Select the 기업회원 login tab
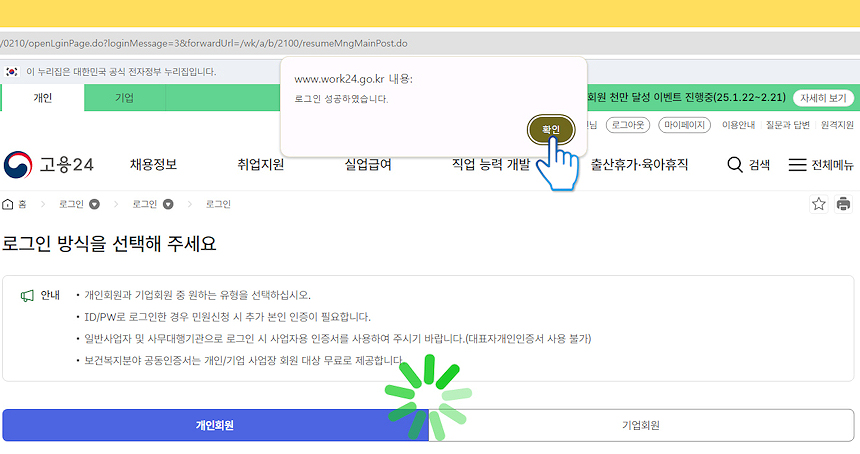860x454 pixels. 641,425
